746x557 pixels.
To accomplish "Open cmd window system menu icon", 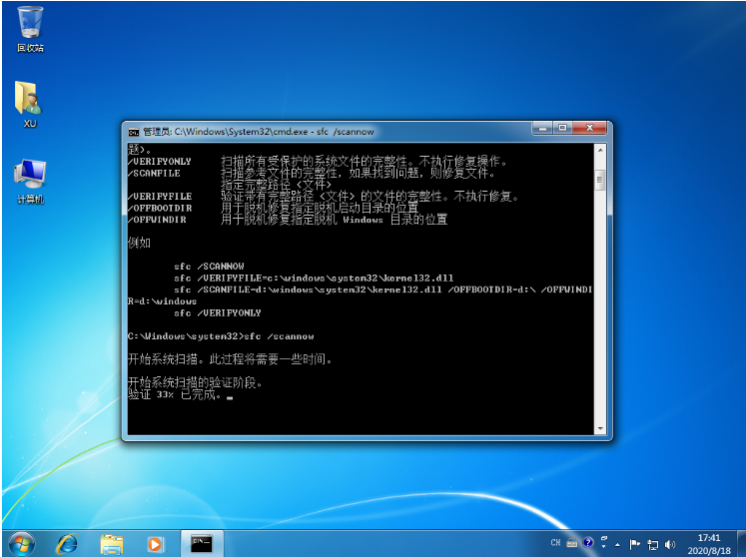I will (x=133, y=131).
